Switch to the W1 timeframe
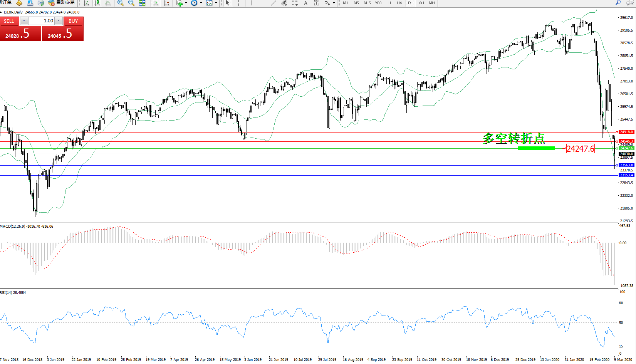 tap(421, 3)
